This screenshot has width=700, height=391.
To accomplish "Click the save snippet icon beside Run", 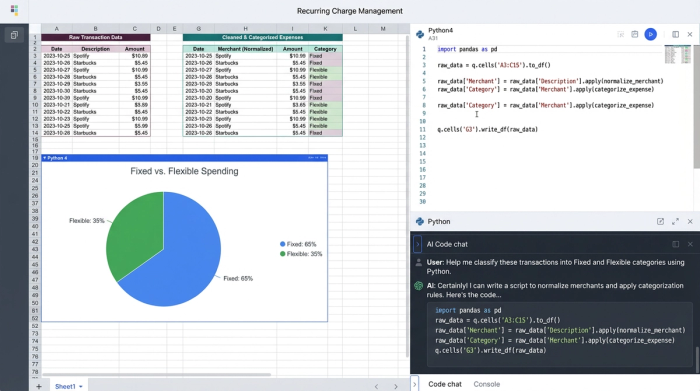I will [634, 34].
